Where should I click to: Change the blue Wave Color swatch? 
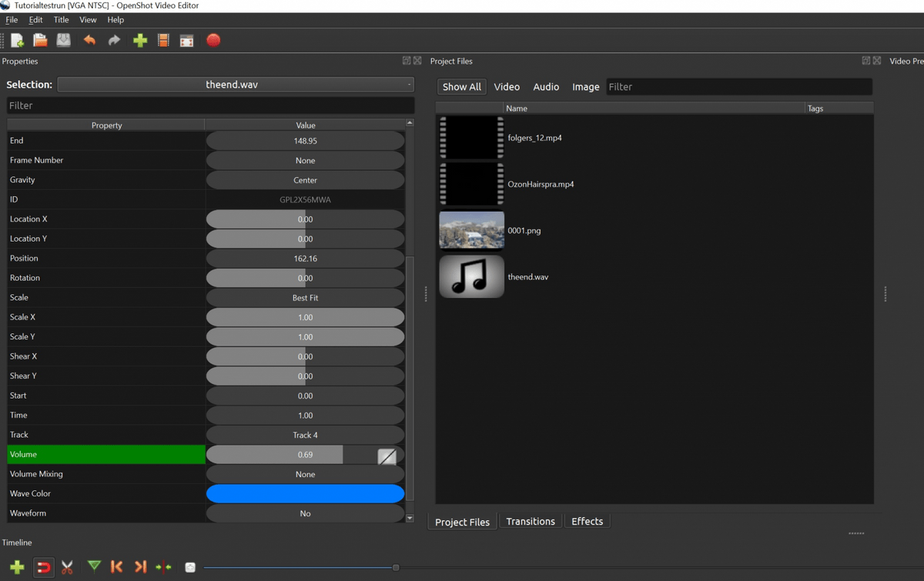[305, 493]
